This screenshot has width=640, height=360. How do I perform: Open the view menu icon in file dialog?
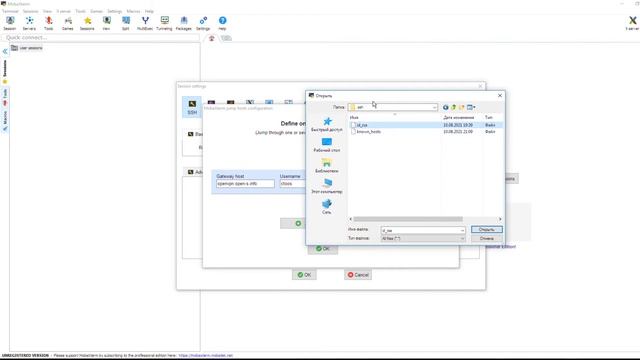click(471, 107)
